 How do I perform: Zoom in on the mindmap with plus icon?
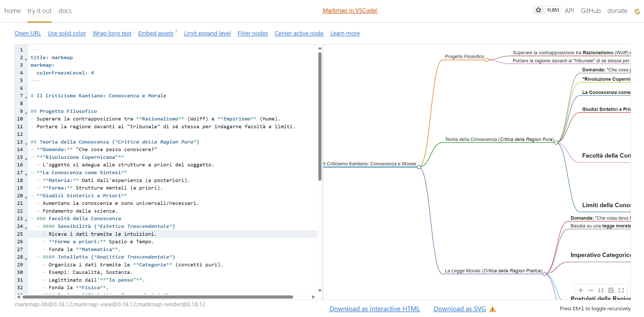[x=581, y=290]
